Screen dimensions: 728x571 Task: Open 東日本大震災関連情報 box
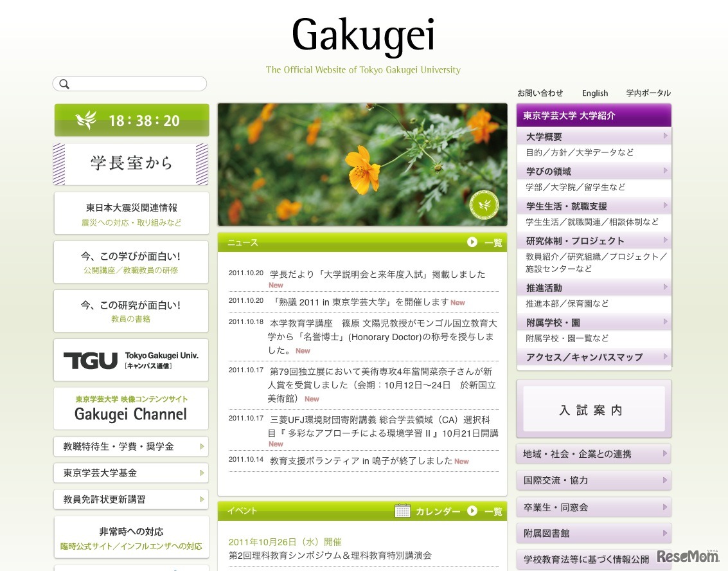pos(131,213)
